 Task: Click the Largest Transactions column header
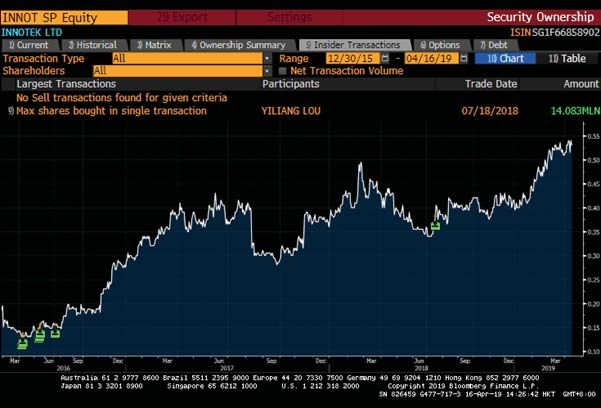click(x=66, y=84)
